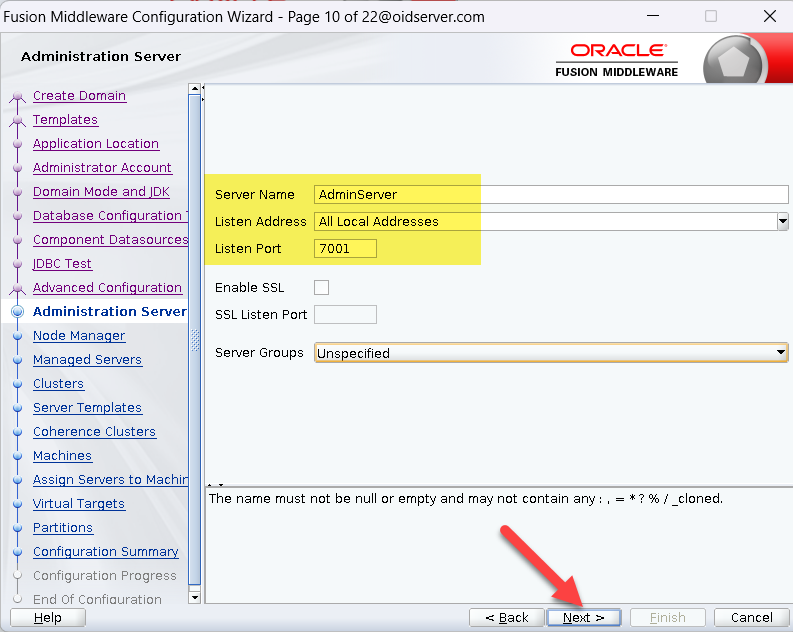Click the step list vertical scrollbar thumb
The image size is (793, 632).
coord(195,339)
